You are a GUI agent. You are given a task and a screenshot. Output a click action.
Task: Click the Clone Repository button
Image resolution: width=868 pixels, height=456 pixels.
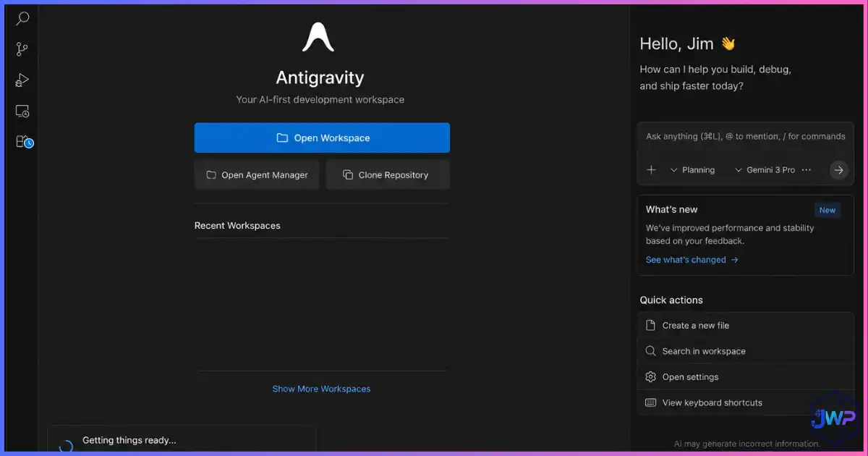[x=388, y=175]
